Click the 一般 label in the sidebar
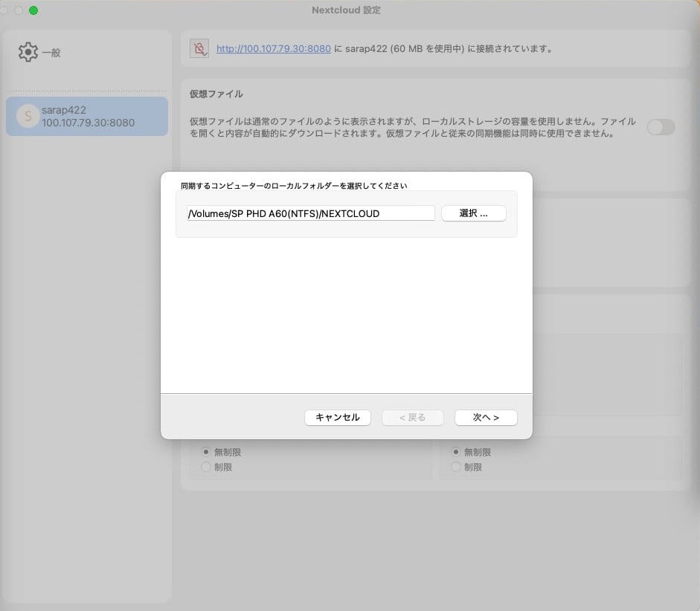 coord(51,53)
